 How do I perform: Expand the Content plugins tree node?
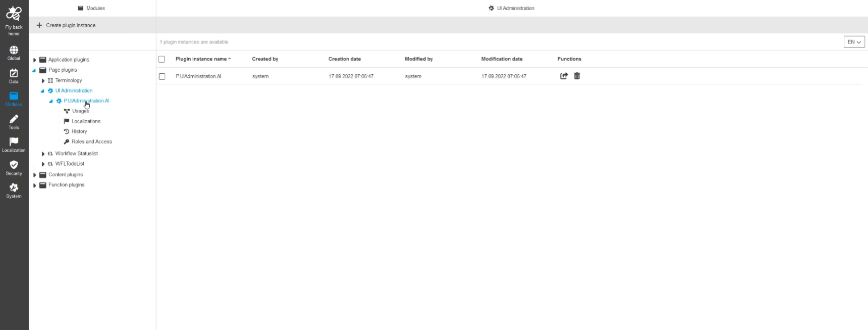point(35,175)
